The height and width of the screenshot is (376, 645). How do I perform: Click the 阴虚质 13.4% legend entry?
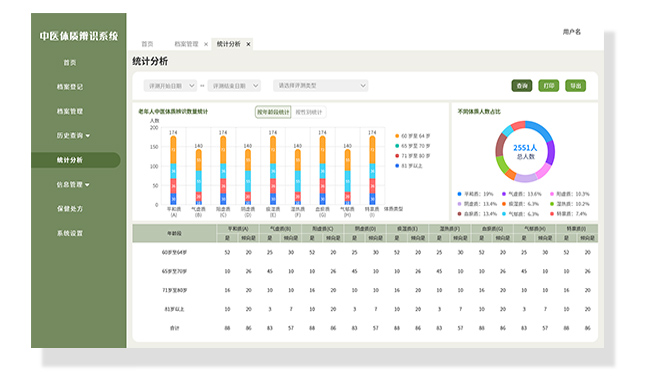pos(477,204)
